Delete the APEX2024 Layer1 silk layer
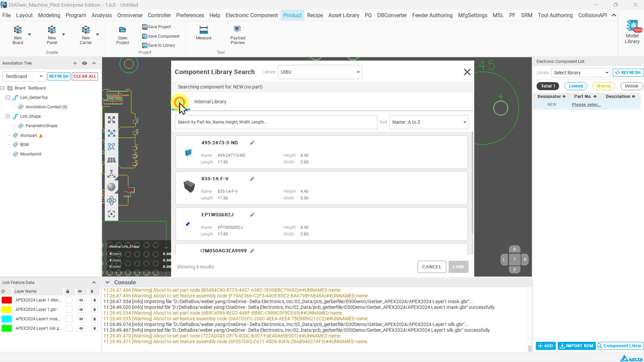 coord(95,328)
